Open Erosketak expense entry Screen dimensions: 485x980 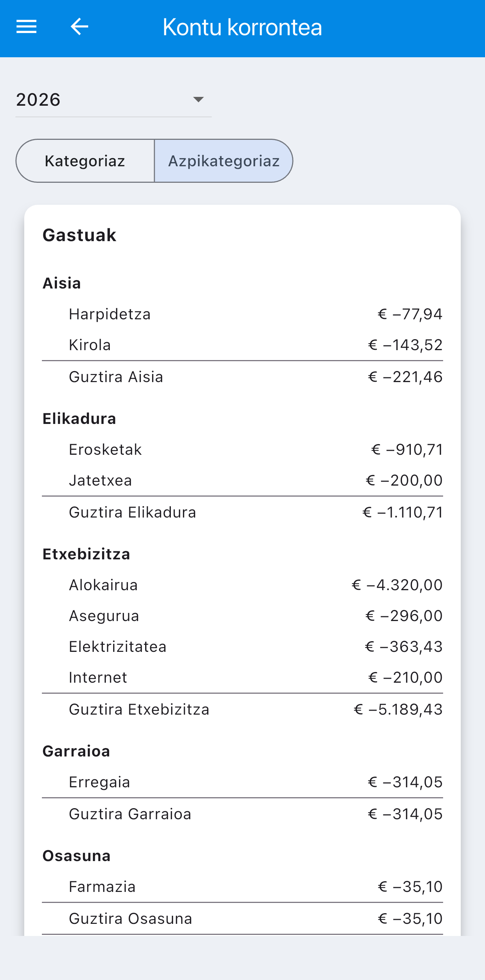242,450
